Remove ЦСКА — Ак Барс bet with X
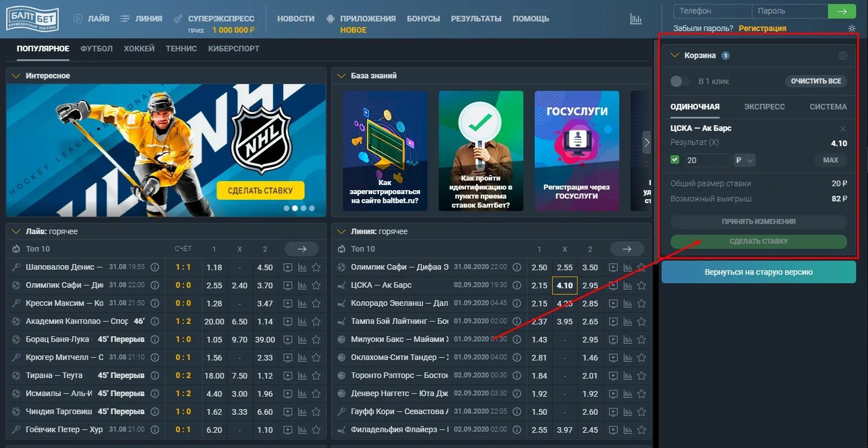 [x=843, y=129]
